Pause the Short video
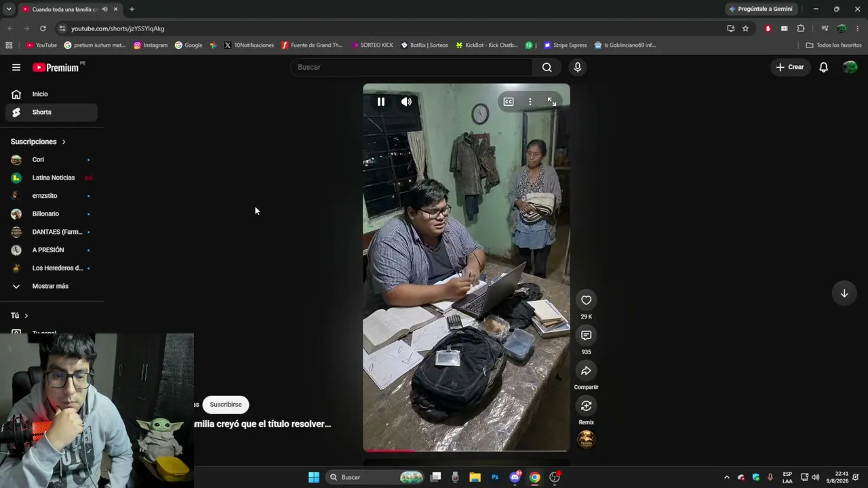The height and width of the screenshot is (488, 868). pos(381,102)
